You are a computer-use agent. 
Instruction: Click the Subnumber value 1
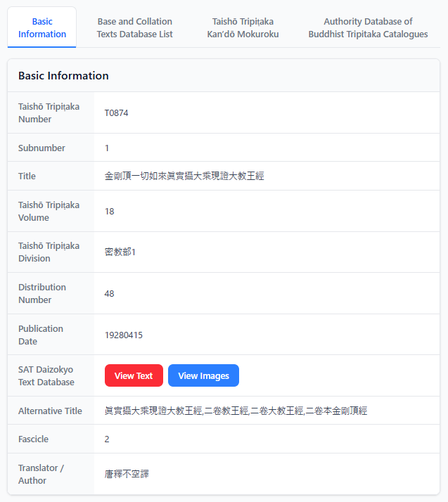tap(107, 148)
